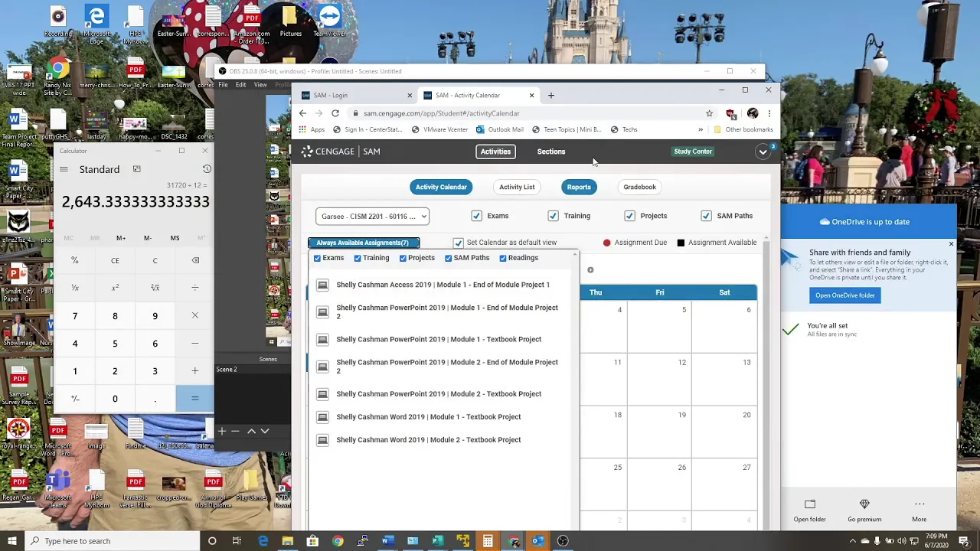Open the Activity List tab

coord(517,187)
